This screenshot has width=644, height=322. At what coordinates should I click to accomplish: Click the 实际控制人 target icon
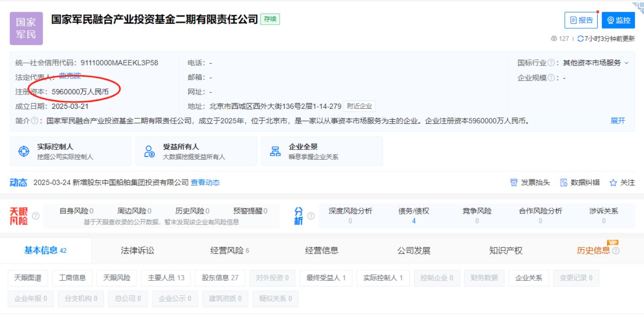coord(23,151)
